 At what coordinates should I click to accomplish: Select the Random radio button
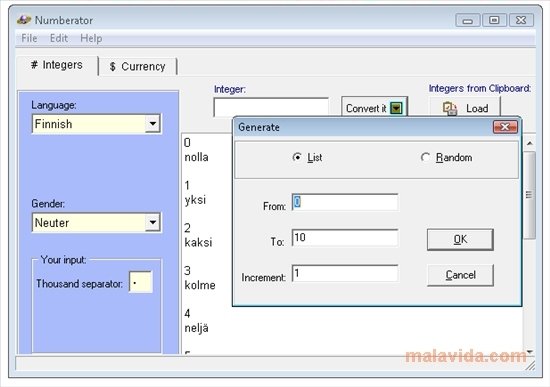[425, 158]
